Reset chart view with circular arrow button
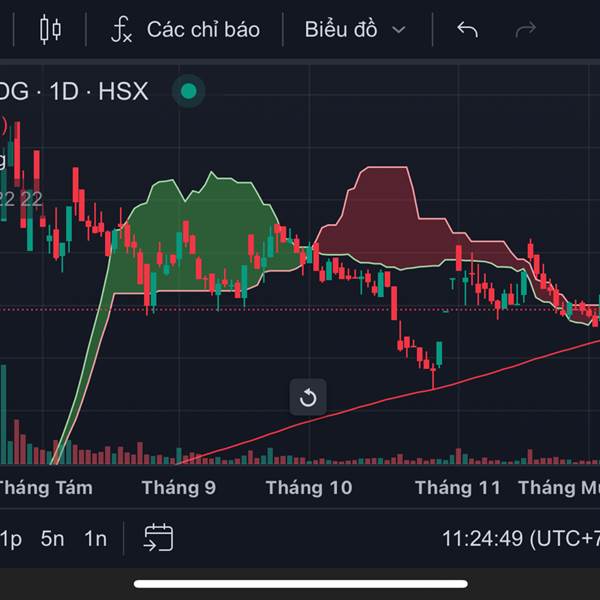This screenshot has width=600, height=600. [308, 398]
